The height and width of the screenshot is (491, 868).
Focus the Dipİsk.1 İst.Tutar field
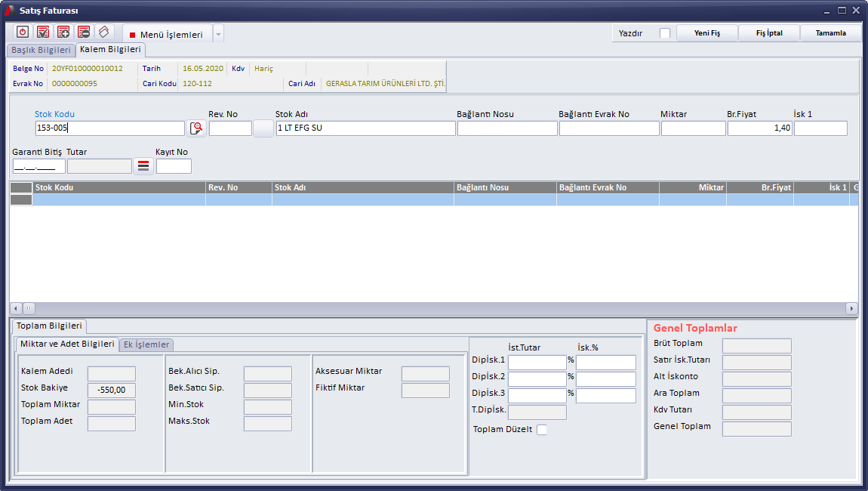click(x=537, y=363)
